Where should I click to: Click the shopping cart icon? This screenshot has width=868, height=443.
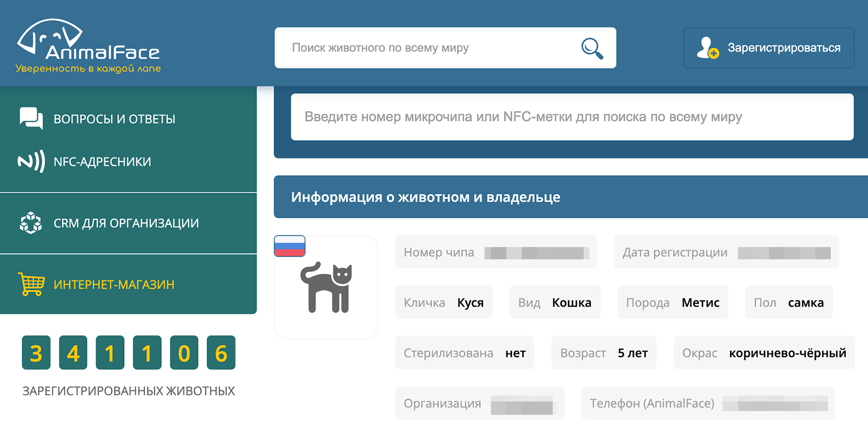pyautogui.click(x=31, y=284)
